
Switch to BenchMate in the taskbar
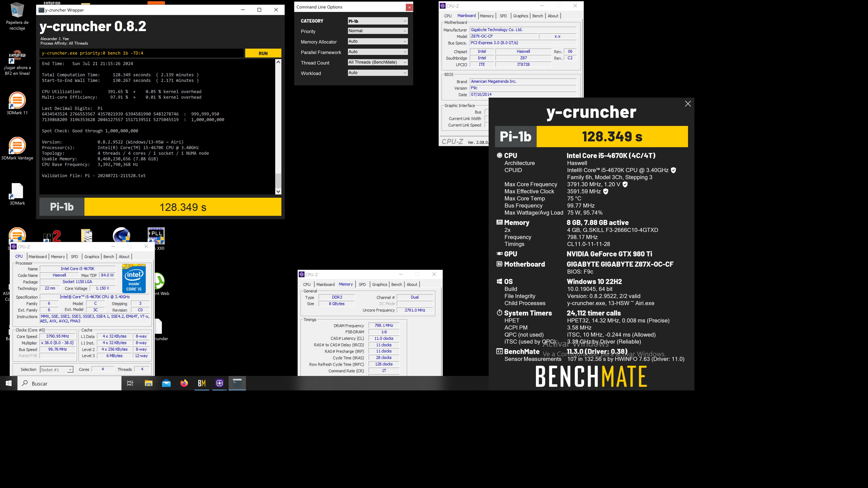(x=202, y=383)
